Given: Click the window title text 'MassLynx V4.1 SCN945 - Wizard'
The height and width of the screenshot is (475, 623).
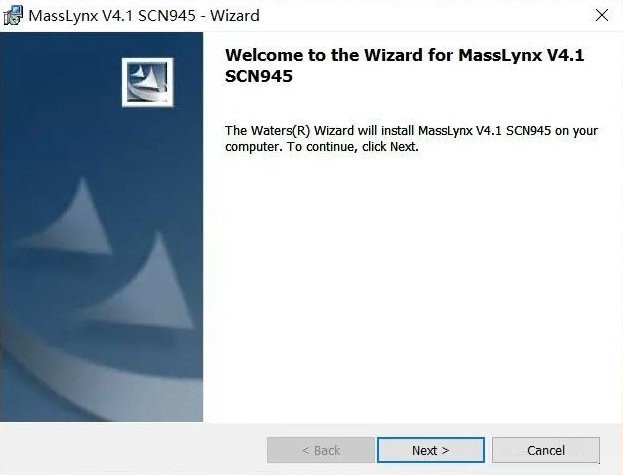Looking at the screenshot, I should pos(144,16).
